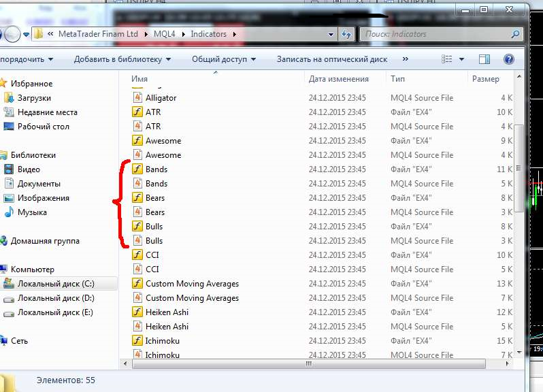Click the vertical scrollbar thumb of file list
Image resolution: width=543 pixels, height=392 pixels.
pos(519,168)
